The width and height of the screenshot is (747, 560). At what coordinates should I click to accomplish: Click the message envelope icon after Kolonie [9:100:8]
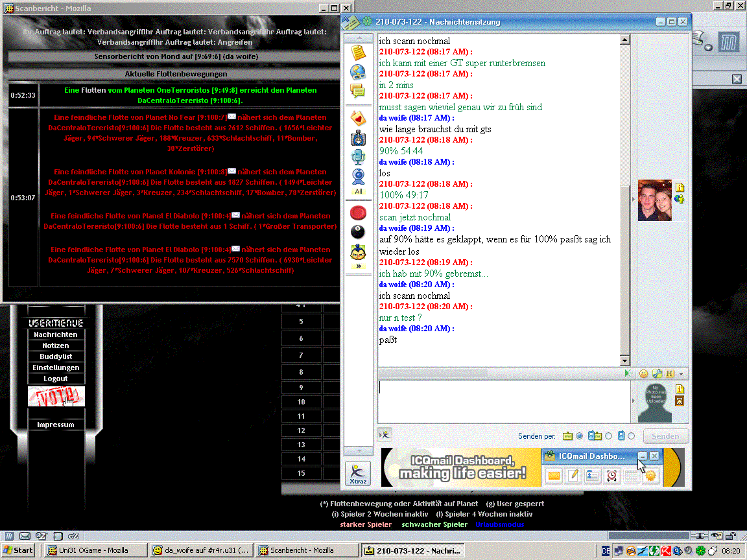231,171
